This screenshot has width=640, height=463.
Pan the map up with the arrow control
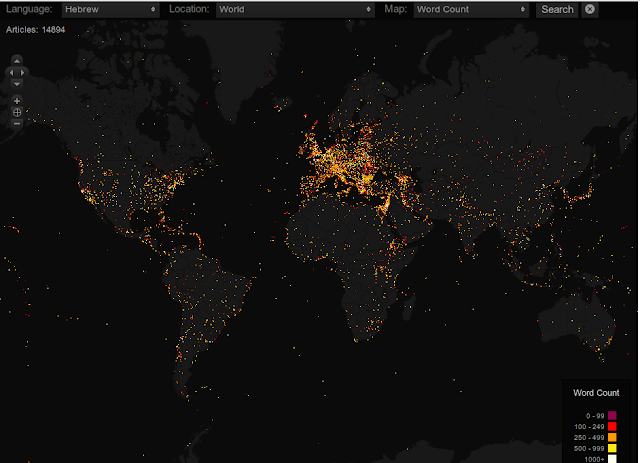17,61
